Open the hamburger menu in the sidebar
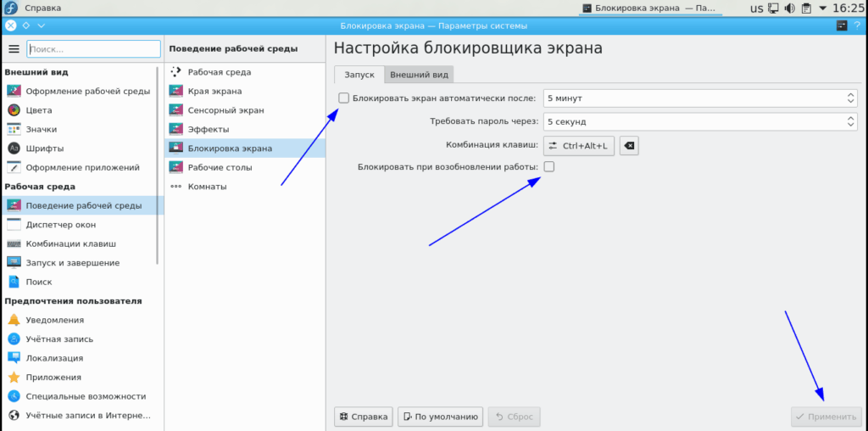The height and width of the screenshot is (431, 868). [x=14, y=49]
